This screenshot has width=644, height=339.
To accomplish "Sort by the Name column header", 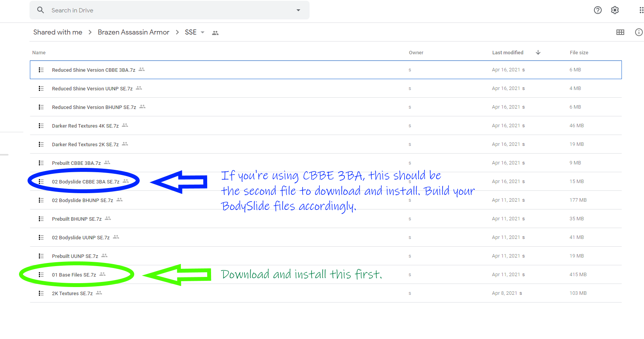I will (39, 53).
